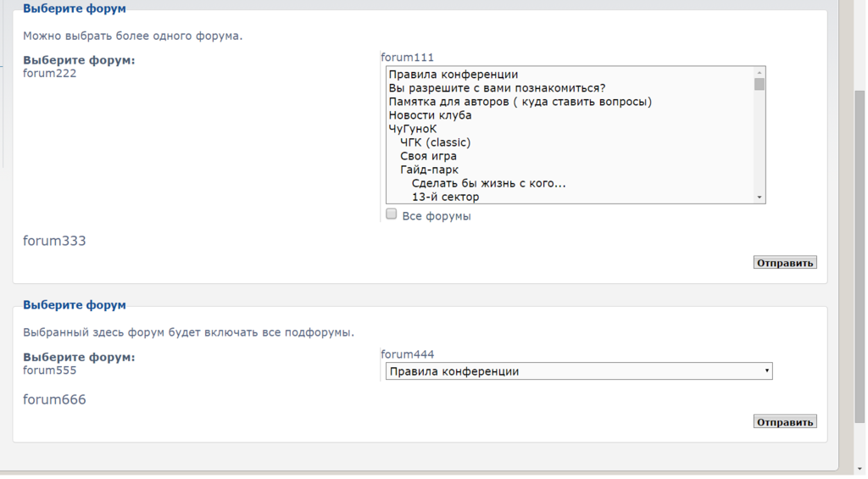868x479 pixels.
Task: Pick the 'ЧуГуноК' forum entry
Action: [413, 129]
